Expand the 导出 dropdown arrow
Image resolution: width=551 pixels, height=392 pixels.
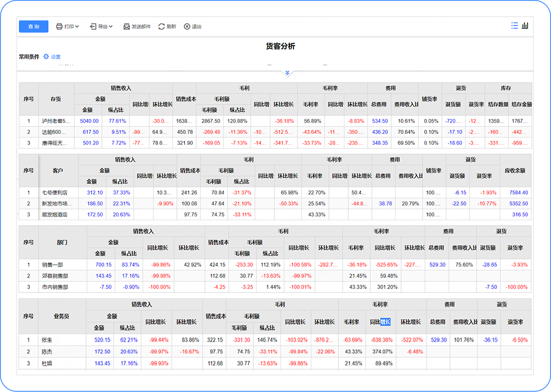coord(111,26)
